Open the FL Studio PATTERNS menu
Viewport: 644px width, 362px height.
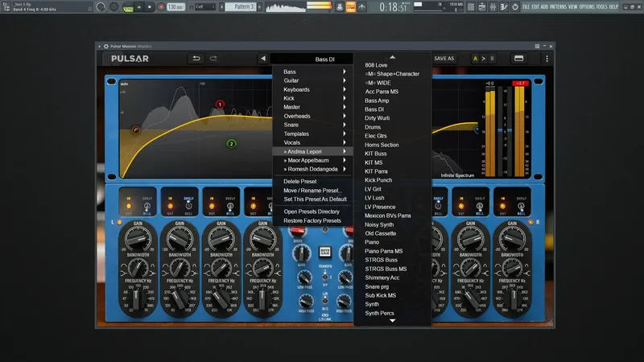(x=558, y=7)
